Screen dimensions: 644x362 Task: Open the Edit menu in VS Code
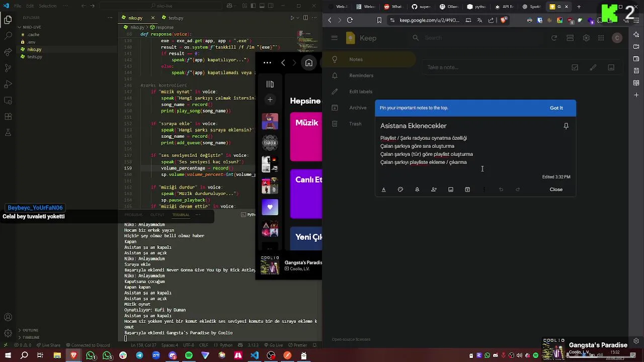[x=30, y=6]
